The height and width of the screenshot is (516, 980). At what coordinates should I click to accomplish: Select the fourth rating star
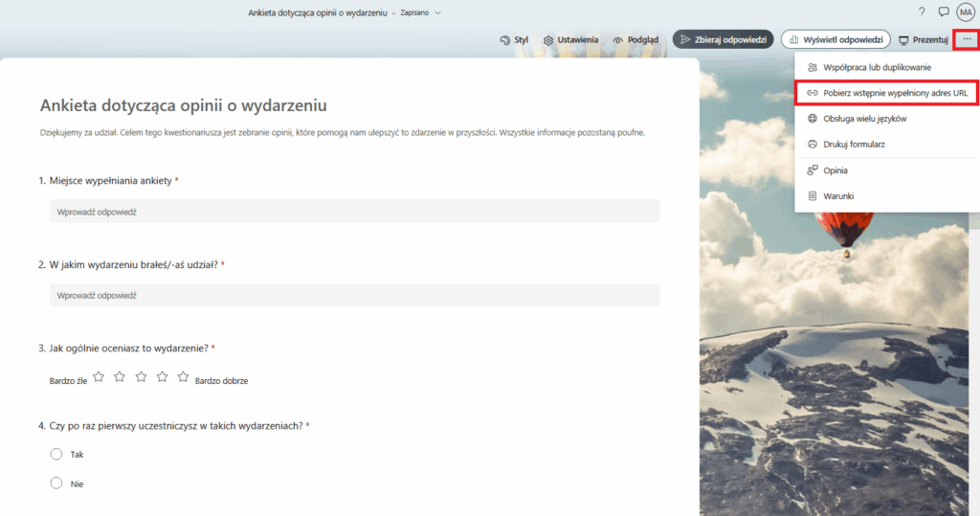tap(163, 376)
